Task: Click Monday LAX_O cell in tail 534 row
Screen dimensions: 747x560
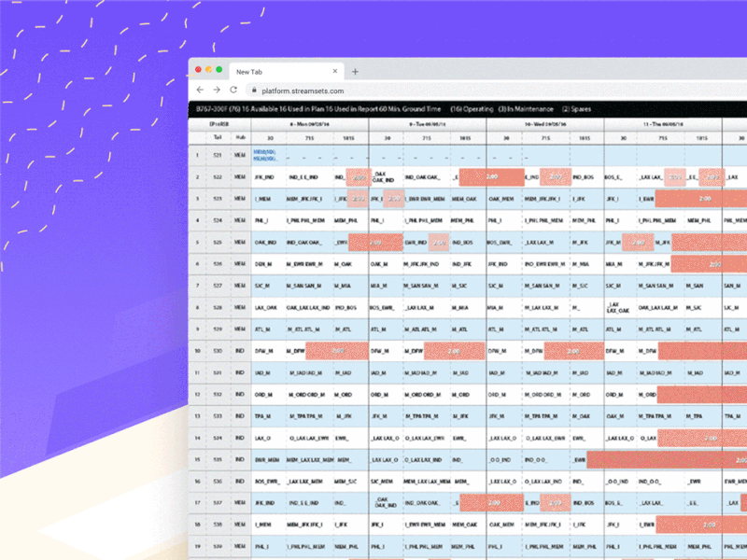Action: click(x=262, y=438)
